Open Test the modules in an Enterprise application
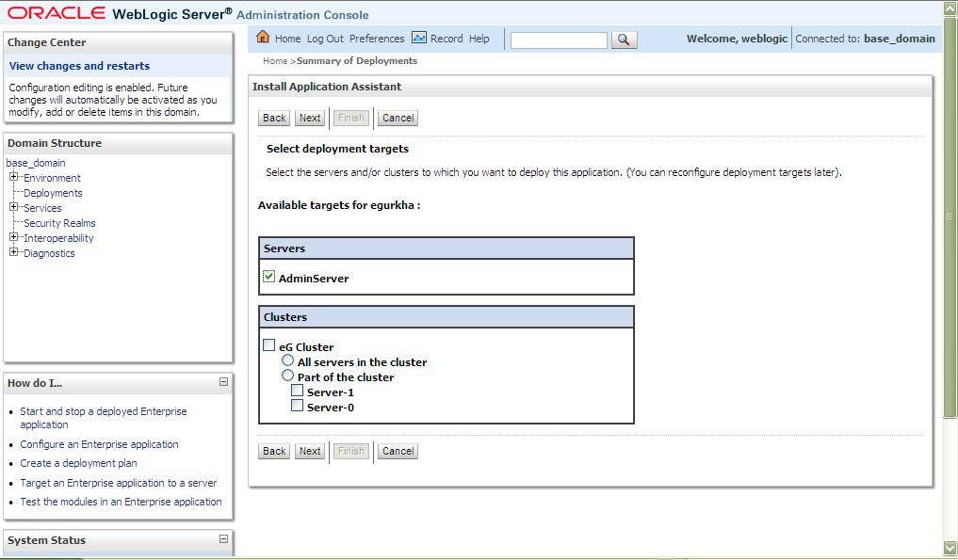 tap(121, 502)
